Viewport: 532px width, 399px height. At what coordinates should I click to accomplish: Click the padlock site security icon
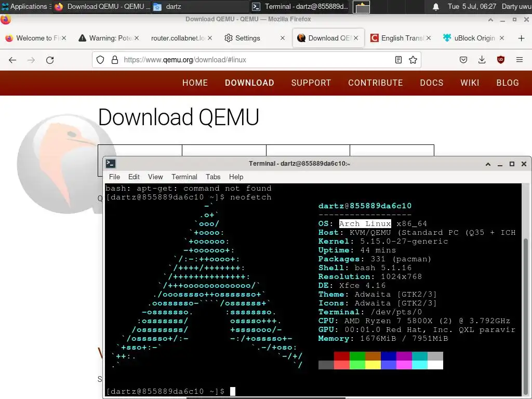tap(115, 60)
